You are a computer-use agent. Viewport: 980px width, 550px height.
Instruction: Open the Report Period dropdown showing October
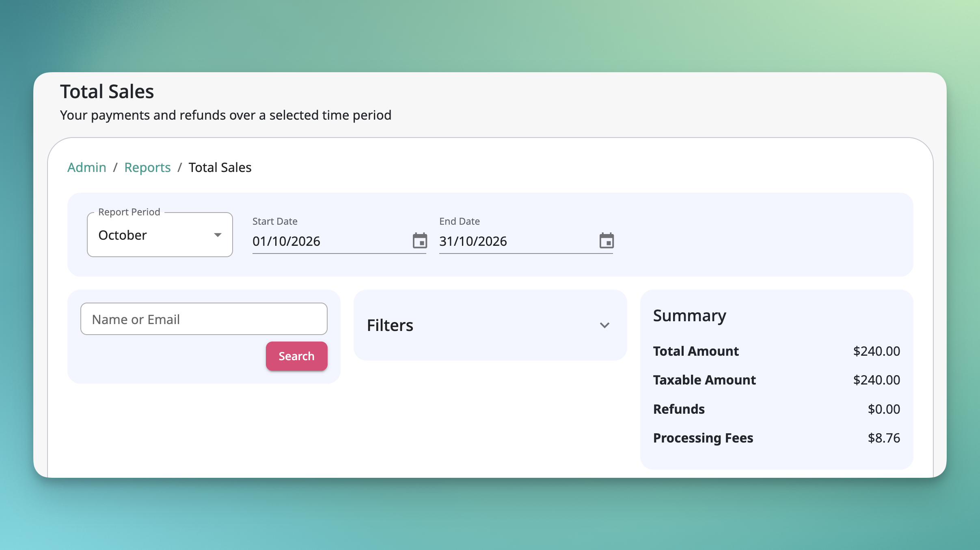click(160, 235)
